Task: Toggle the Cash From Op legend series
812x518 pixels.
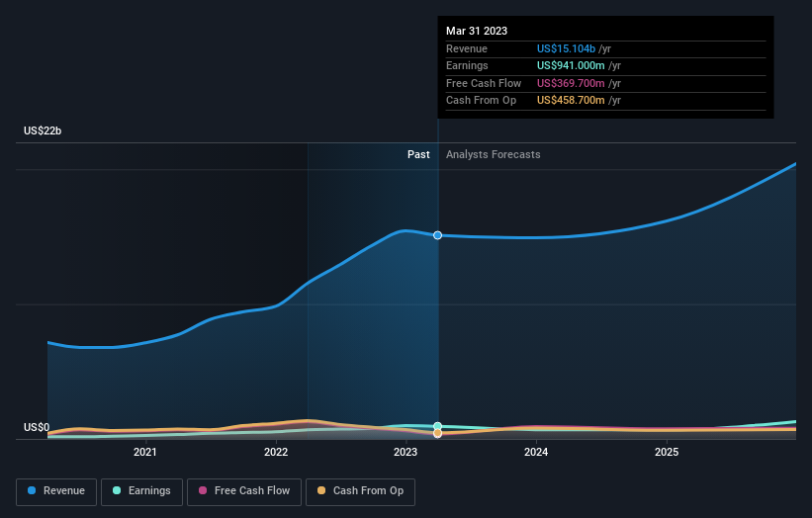Action: (360, 491)
